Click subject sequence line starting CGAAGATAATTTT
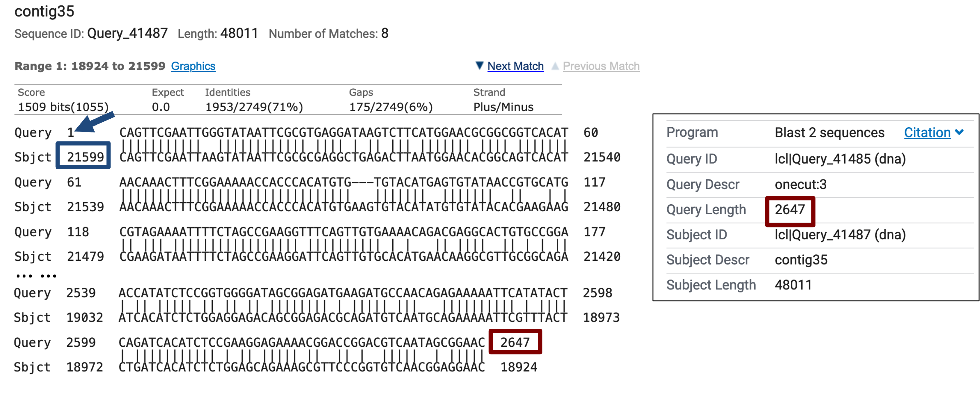980x394 pixels. (x=344, y=256)
